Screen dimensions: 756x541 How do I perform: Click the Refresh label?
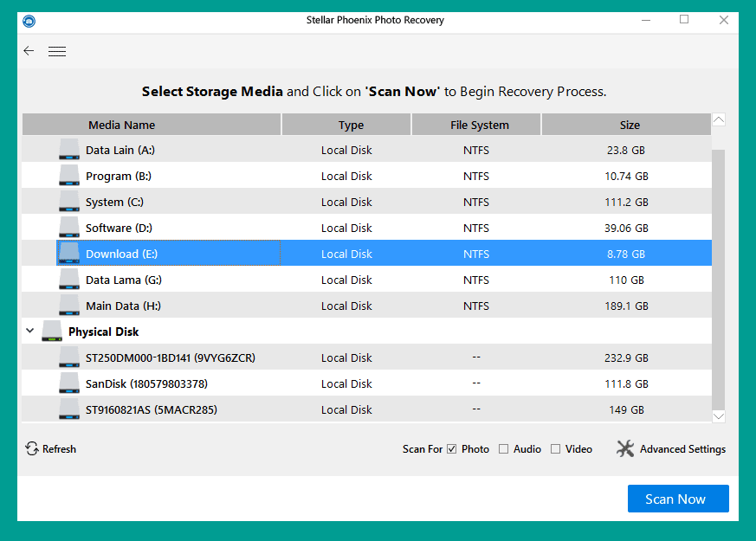[59, 449]
